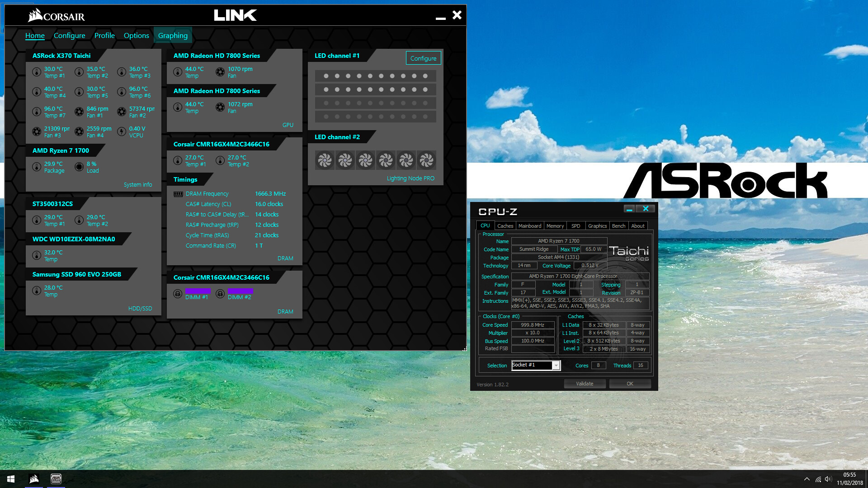This screenshot has height=488, width=868.
Task: Click the Fan #4 2559 rpm fan icon
Action: tap(79, 131)
